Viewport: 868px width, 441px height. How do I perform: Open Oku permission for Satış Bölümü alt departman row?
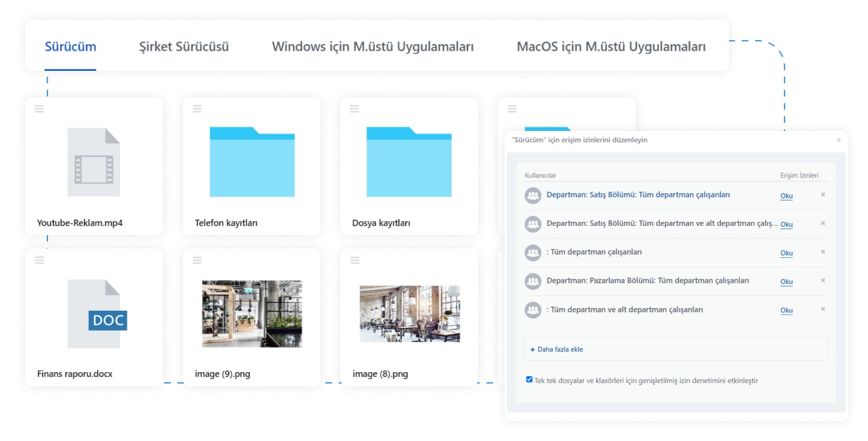[787, 225]
